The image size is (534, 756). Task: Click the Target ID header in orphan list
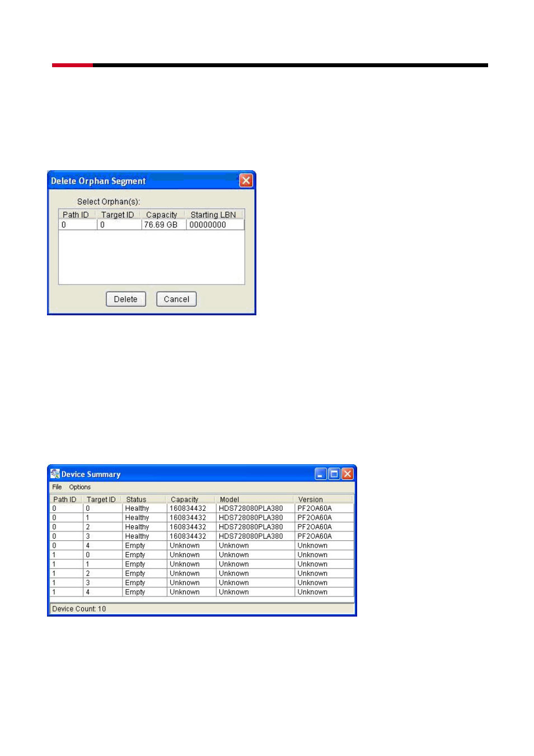pyautogui.click(x=118, y=214)
